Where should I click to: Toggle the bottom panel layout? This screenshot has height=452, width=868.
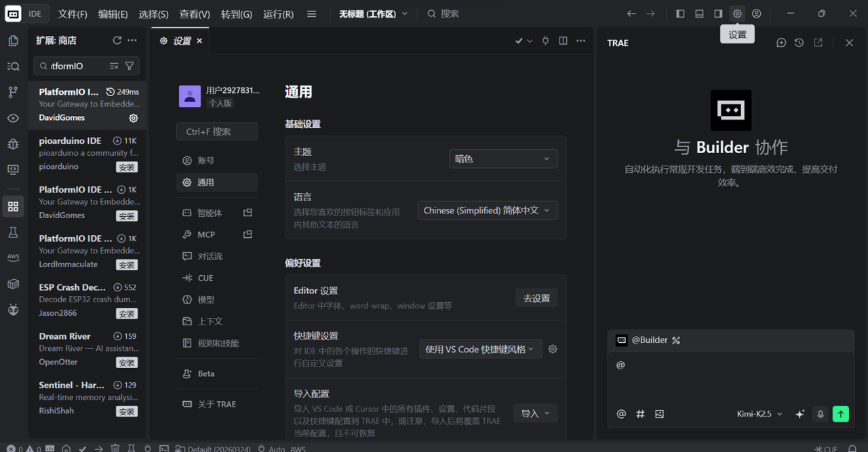[699, 14]
